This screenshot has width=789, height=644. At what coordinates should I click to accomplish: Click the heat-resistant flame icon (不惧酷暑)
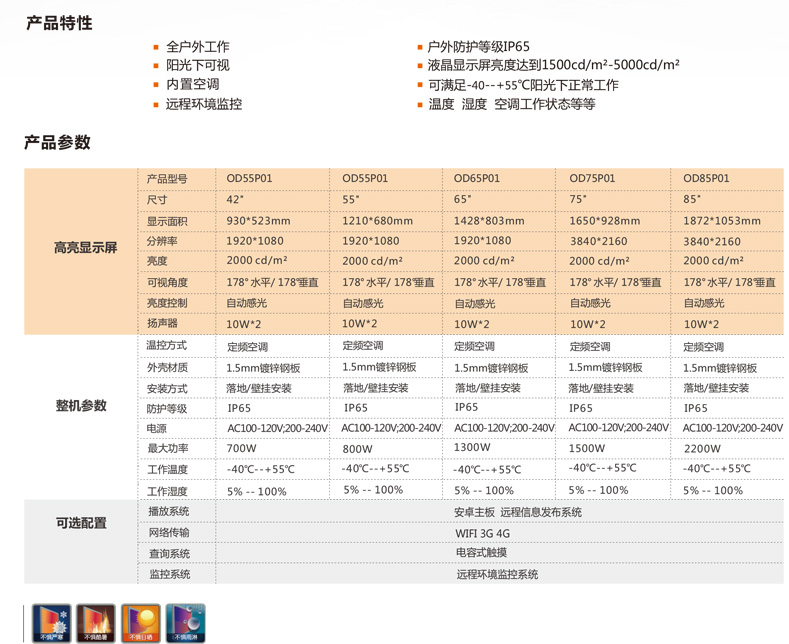click(96, 622)
